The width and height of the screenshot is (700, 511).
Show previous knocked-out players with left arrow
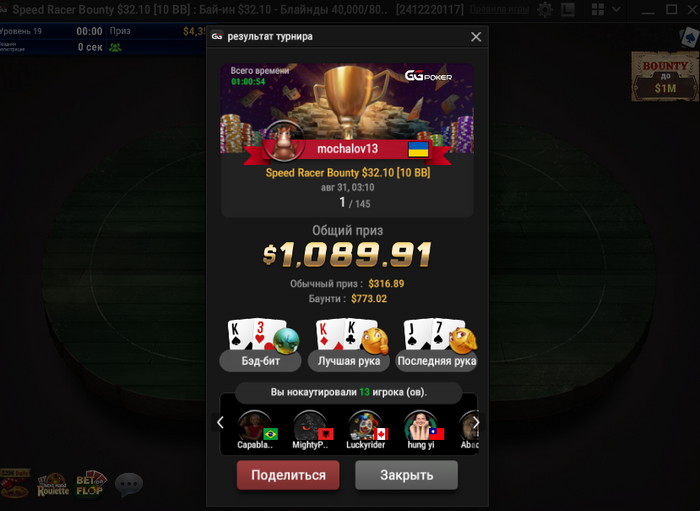click(220, 422)
